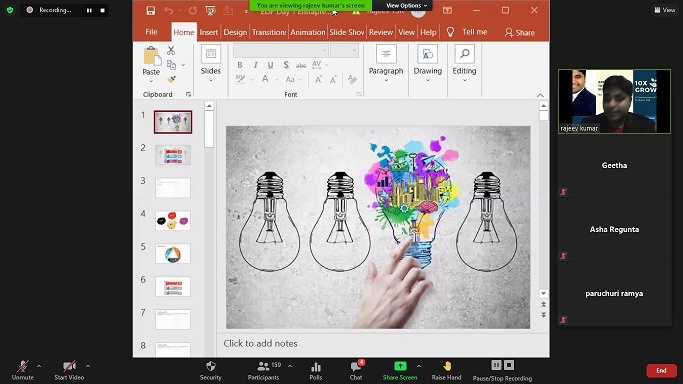Select slide 2 thumbnail
This screenshot has width=683, height=384.
(x=173, y=155)
